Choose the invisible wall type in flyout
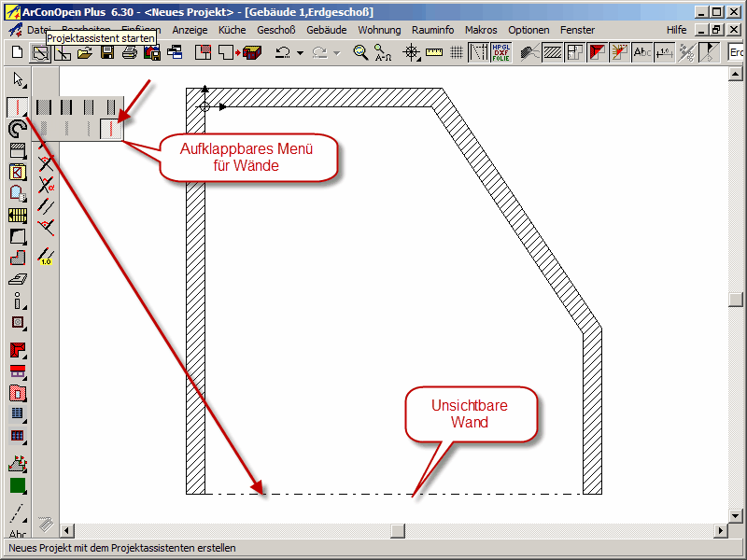 111,129
